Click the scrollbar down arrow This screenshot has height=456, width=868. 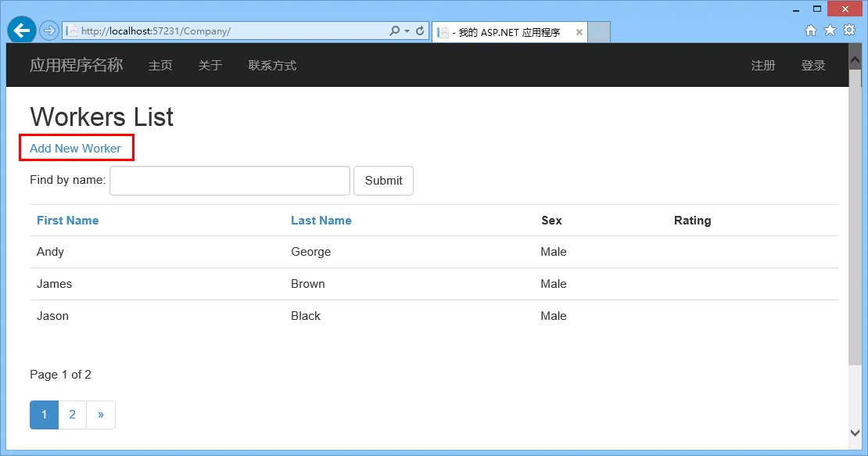tap(855, 433)
